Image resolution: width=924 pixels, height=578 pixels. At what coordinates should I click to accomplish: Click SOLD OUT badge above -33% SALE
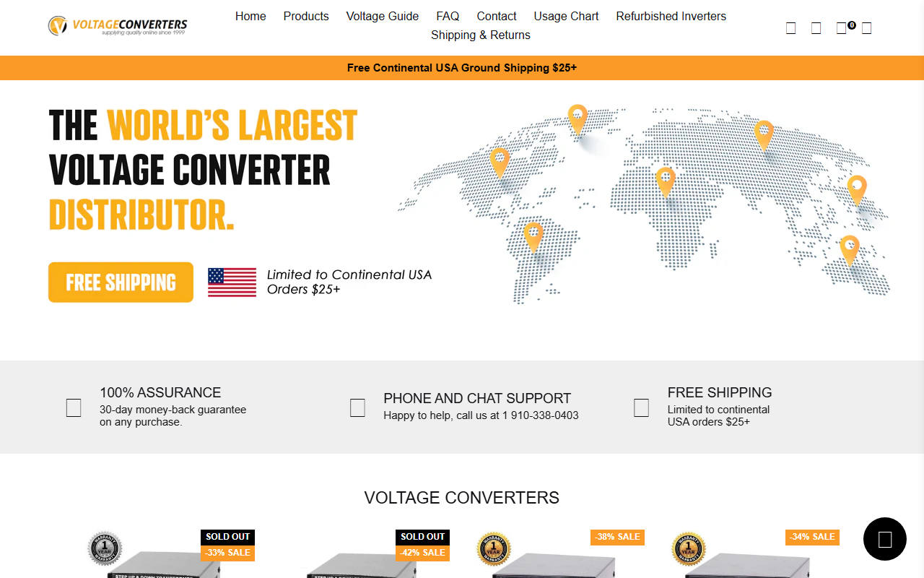click(227, 537)
